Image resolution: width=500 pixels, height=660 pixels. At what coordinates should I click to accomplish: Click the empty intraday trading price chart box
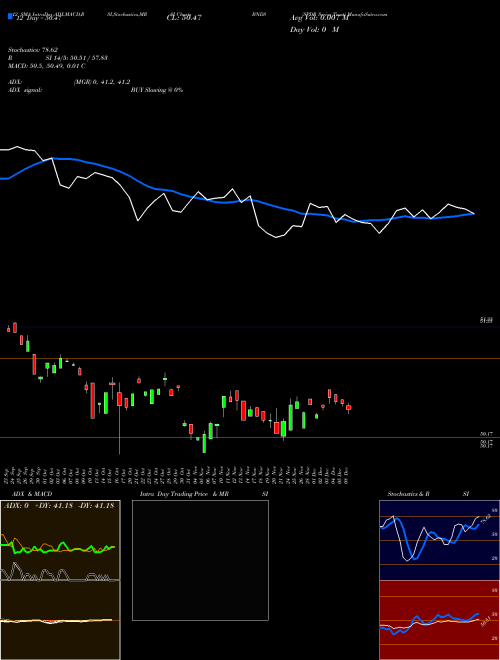point(200,560)
